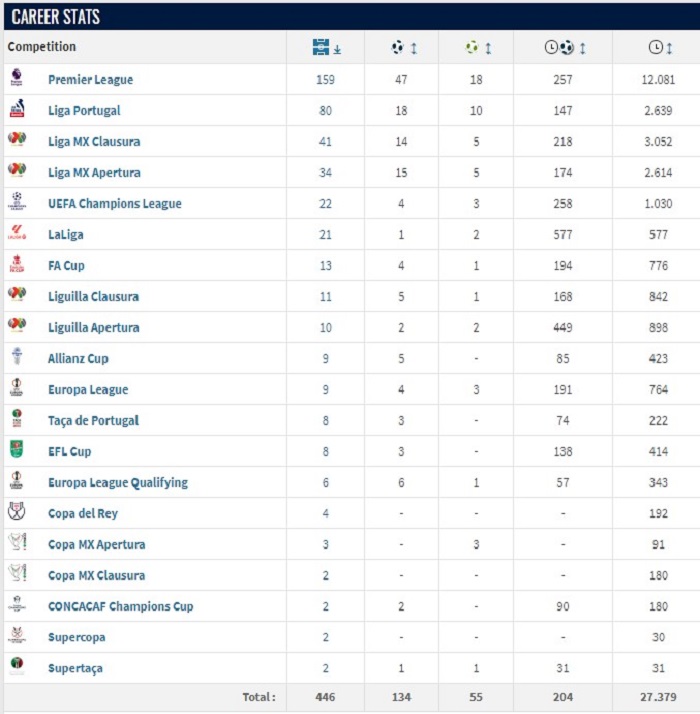Open the Europa League Qualifying link
The width and height of the screenshot is (700, 714).
point(118,483)
